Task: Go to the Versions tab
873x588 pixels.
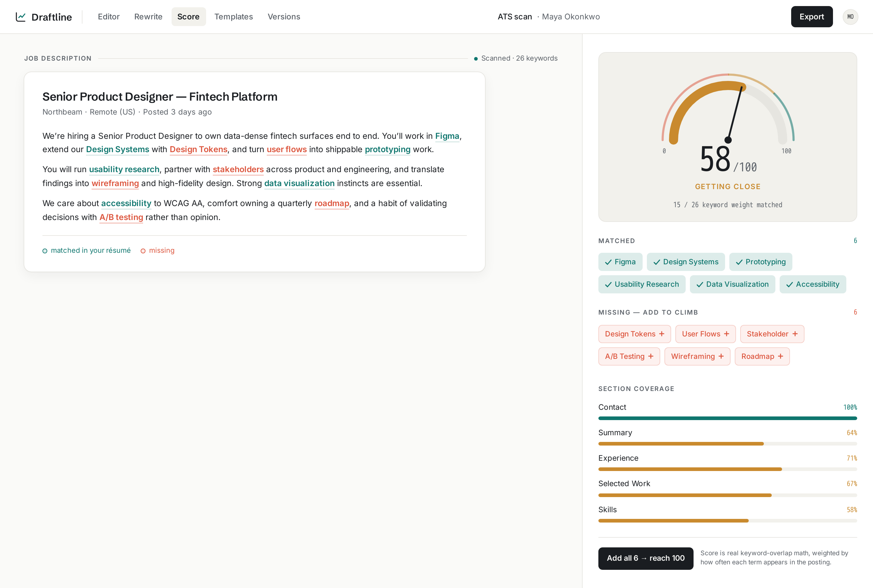Action: tap(284, 17)
